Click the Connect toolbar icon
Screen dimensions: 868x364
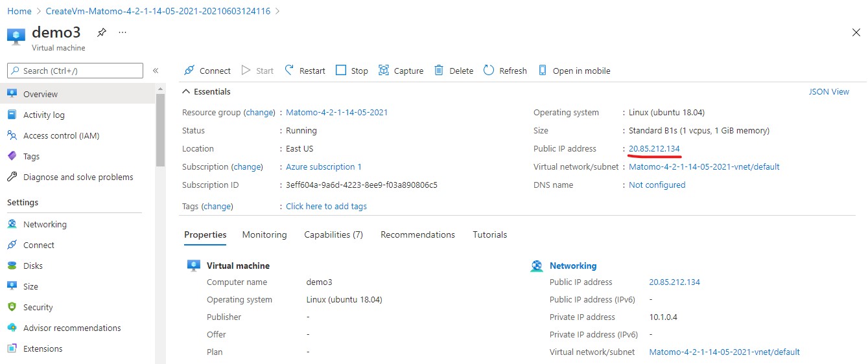pyautogui.click(x=189, y=71)
